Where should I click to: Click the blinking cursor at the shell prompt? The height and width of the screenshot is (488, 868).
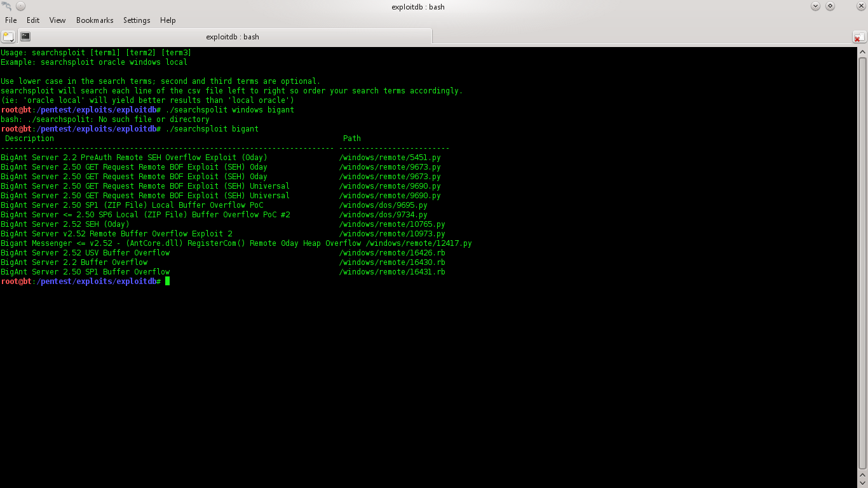coord(167,281)
